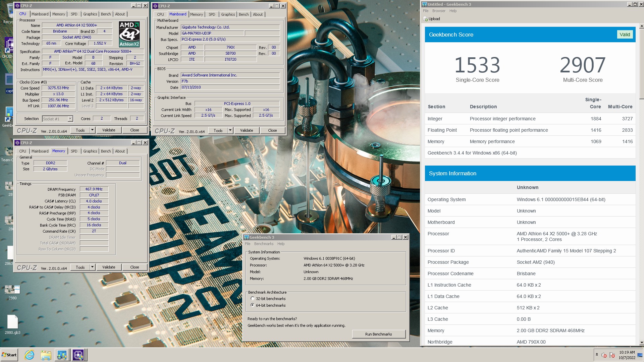
Task: Open Tools dropdown arrow in CPU window
Action: click(93, 130)
